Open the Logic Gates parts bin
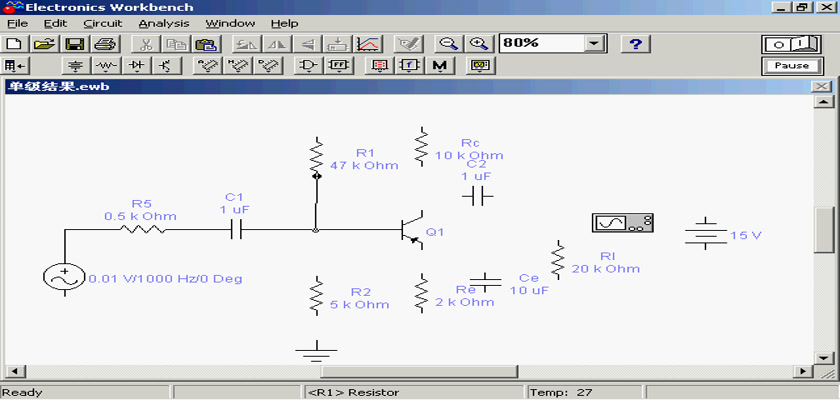Image resolution: width=840 pixels, height=400 pixels. pyautogui.click(x=308, y=66)
